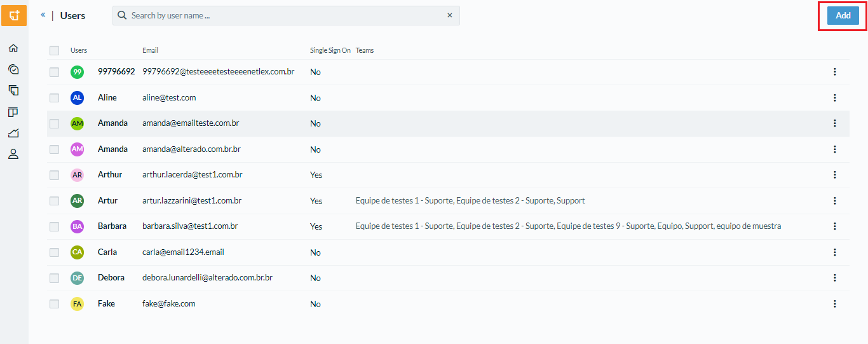Click the Email column header
The width and height of the screenshot is (868, 344).
[150, 50]
